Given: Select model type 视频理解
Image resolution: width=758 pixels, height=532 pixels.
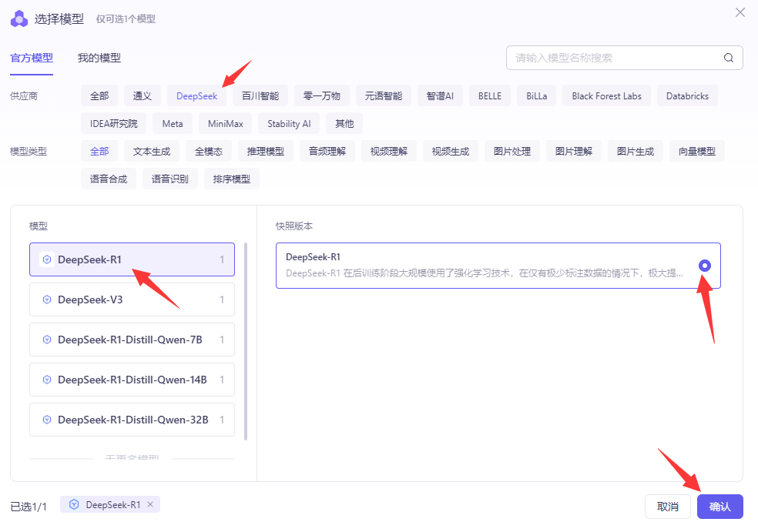Looking at the screenshot, I should click(x=389, y=151).
